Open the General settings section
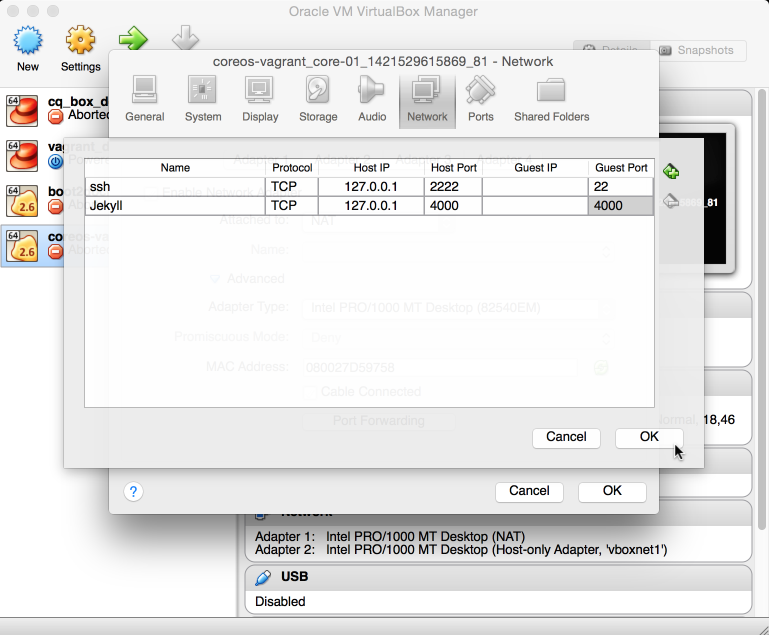The height and width of the screenshot is (635, 769). coord(145,100)
